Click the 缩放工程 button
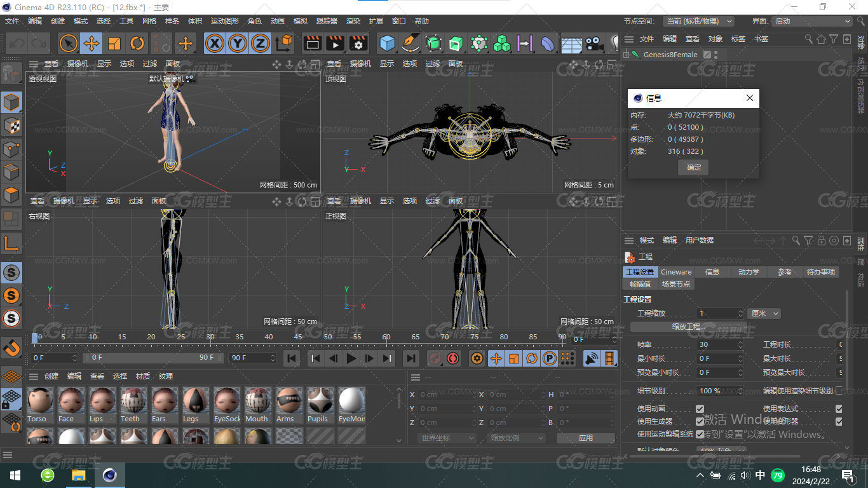The image size is (868, 488). [x=689, y=327]
